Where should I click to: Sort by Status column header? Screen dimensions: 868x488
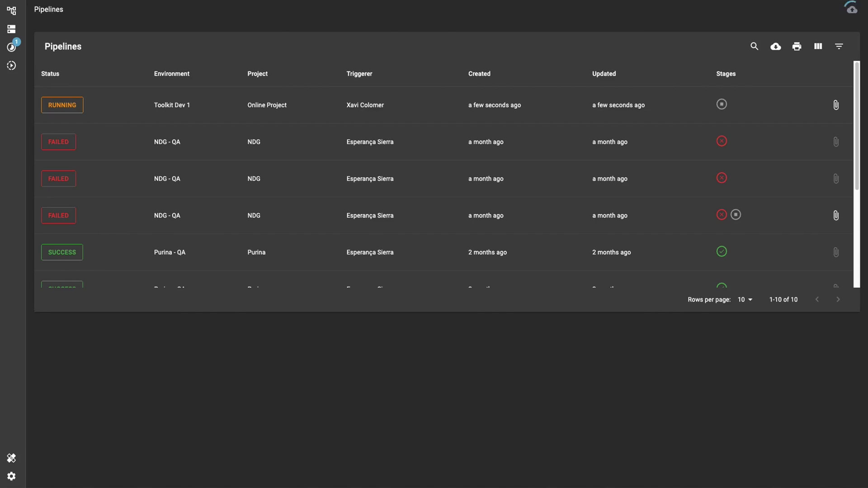coord(50,74)
